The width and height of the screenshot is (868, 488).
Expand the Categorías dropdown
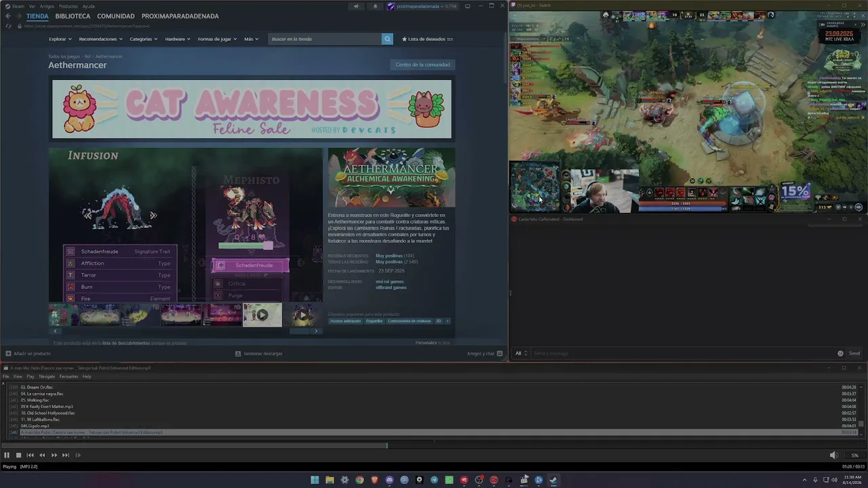[x=144, y=39]
